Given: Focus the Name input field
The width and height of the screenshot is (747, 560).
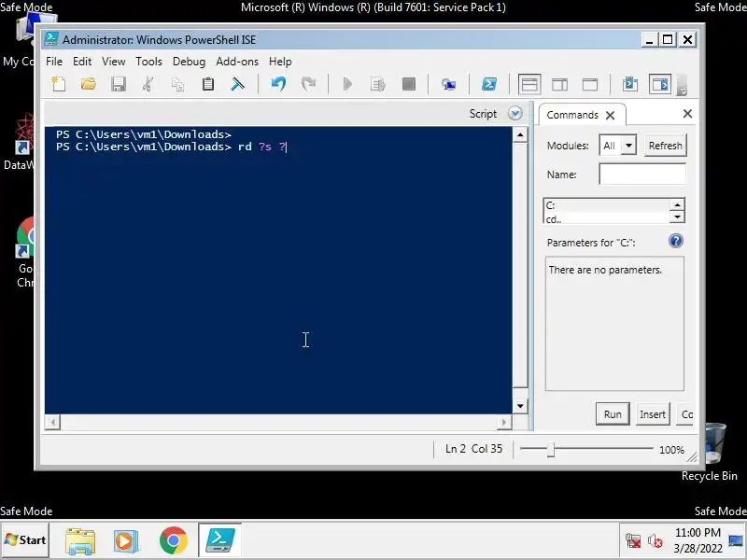Looking at the screenshot, I should click(x=642, y=174).
